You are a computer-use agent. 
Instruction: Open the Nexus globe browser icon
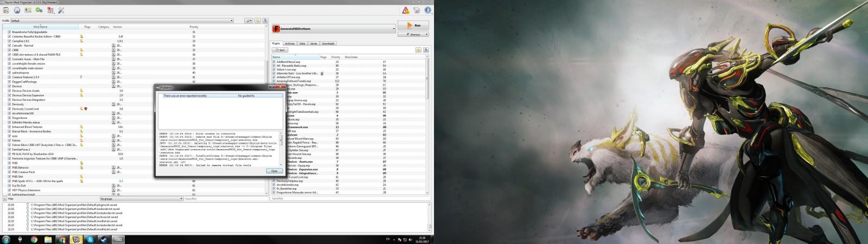tap(17, 10)
